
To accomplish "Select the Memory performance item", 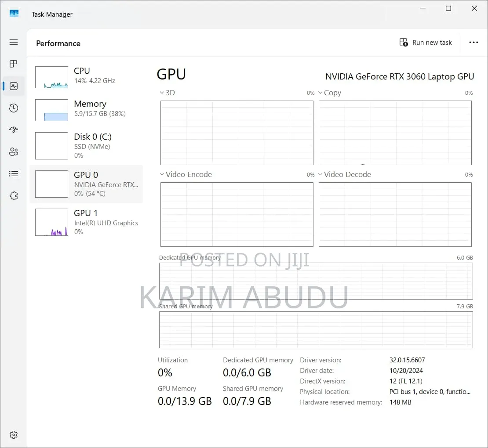I will point(87,110).
